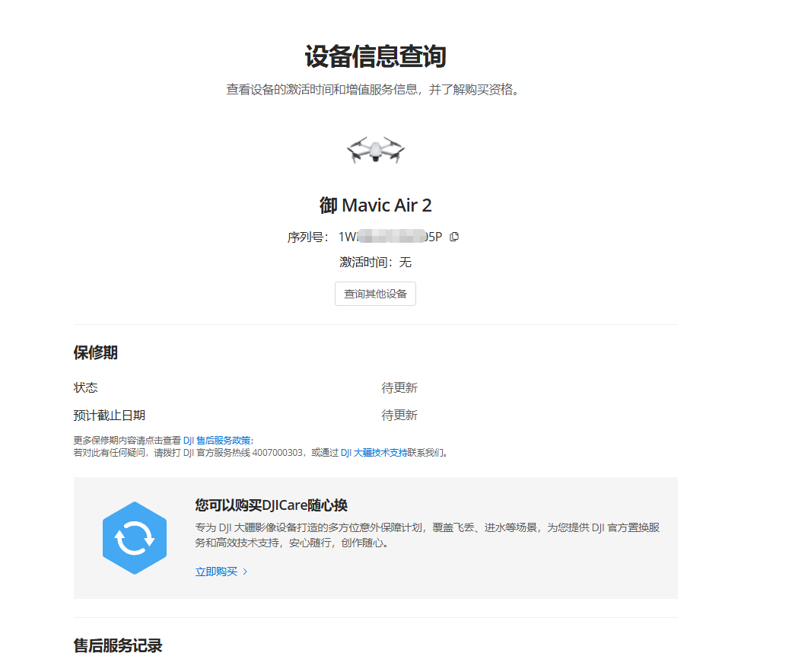Click the 售后服务记录 section heading
The height and width of the screenshot is (672, 792).
point(118,645)
